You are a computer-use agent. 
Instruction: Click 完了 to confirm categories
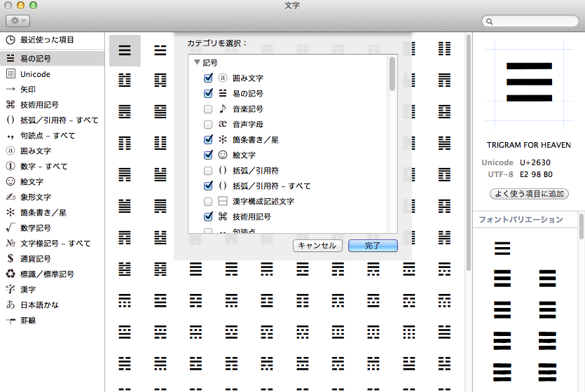(373, 246)
